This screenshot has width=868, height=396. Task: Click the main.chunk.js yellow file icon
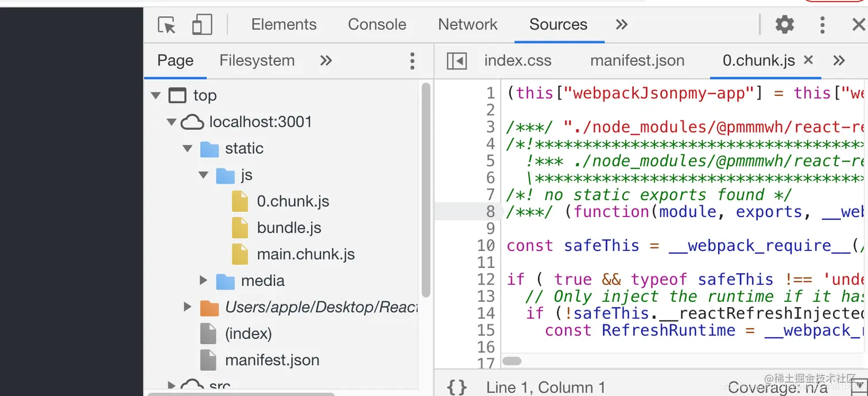pyautogui.click(x=240, y=254)
